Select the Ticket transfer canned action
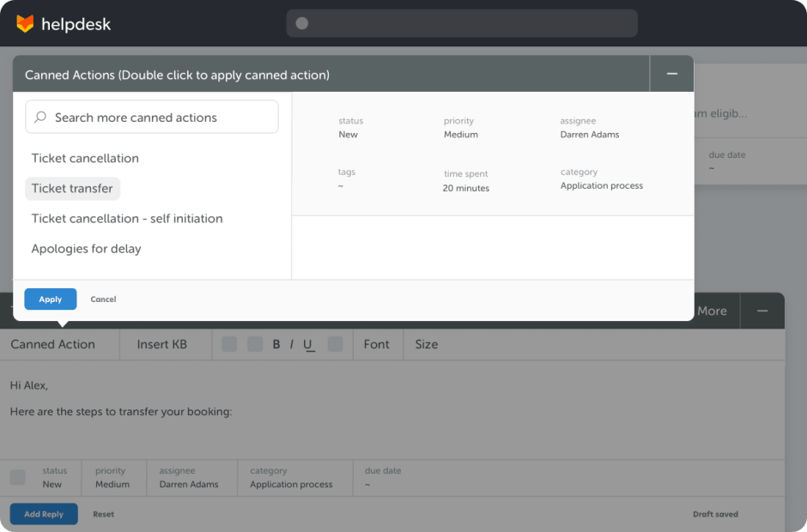The width and height of the screenshot is (807, 532). coord(72,189)
